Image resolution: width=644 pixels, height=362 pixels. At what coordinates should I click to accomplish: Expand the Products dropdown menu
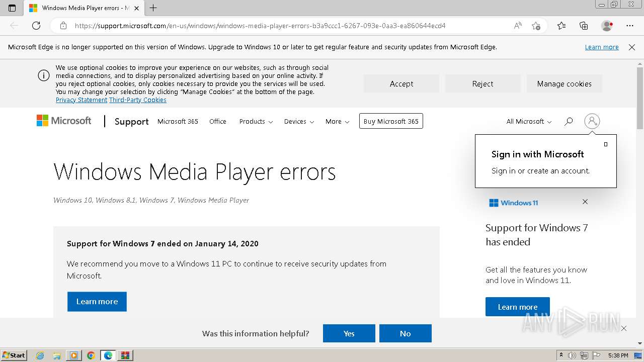point(256,121)
